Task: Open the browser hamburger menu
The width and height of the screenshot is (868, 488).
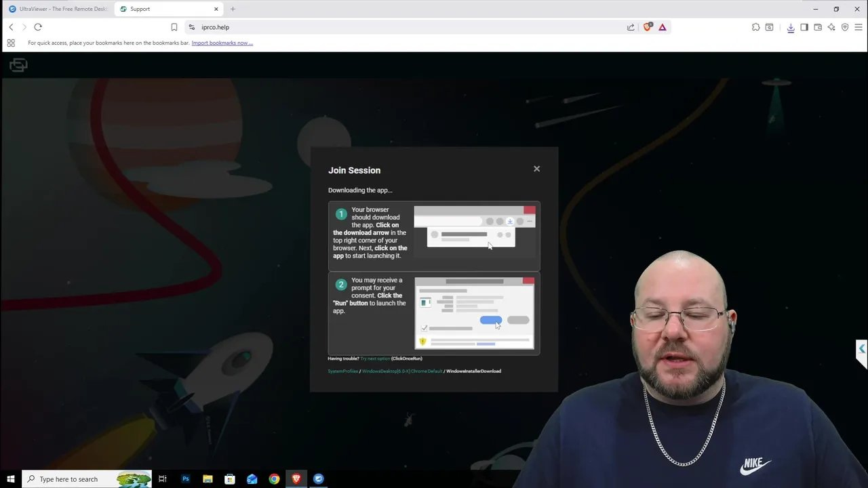Action: (859, 27)
